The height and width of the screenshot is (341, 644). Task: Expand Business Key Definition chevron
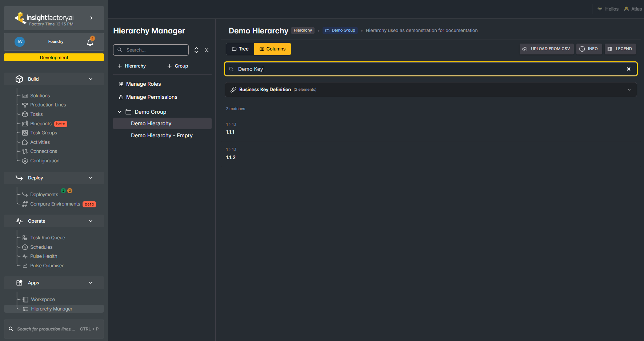click(629, 90)
